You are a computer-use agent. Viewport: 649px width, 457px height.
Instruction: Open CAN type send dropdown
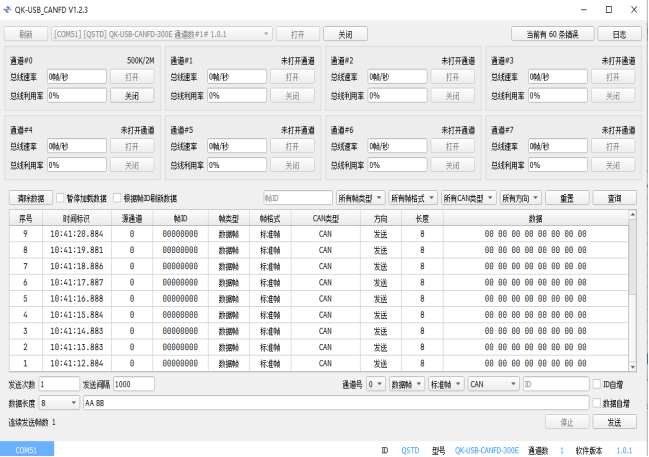pyautogui.click(x=493, y=384)
